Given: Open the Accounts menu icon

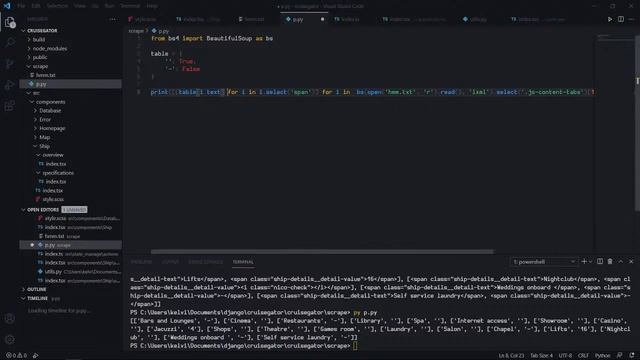Looking at the screenshot, I should [x=9, y=318].
